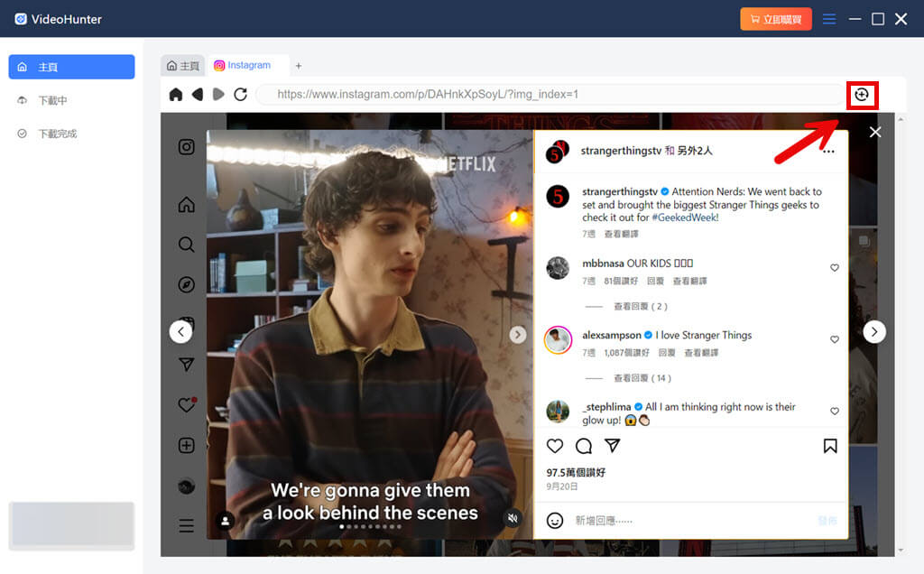The height and width of the screenshot is (574, 924).
Task: Like the post with heart icon
Action: click(x=555, y=446)
